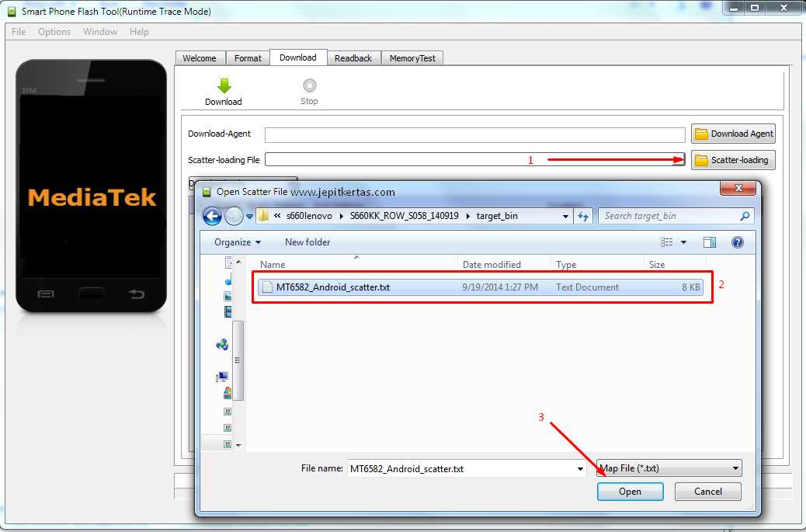Screen dimensions: 806x532
Task: Click the Search target_bin field
Action: point(670,216)
